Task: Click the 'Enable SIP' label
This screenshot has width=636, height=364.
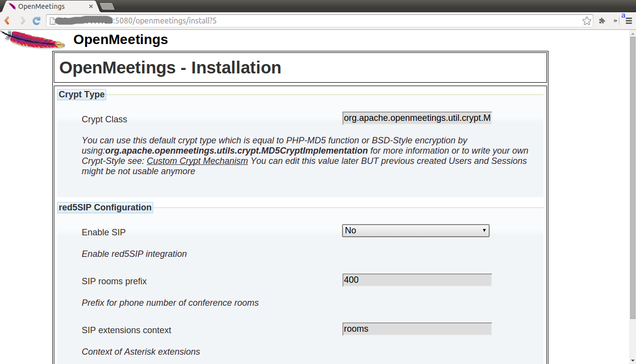Action: click(104, 232)
